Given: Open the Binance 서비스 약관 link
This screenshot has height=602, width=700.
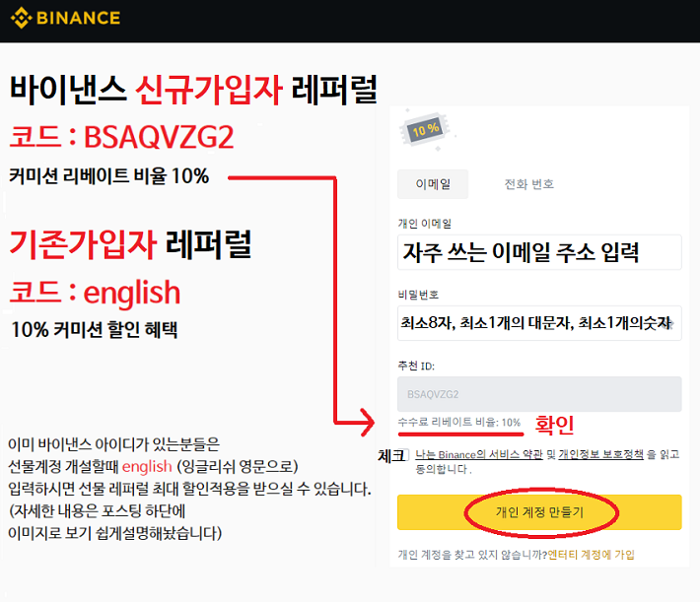Looking at the screenshot, I should pyautogui.click(x=478, y=455).
